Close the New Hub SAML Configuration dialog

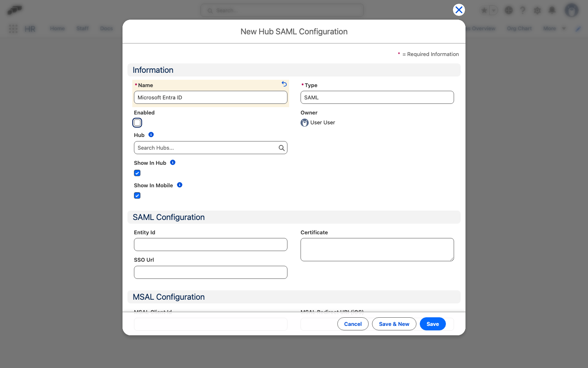459,10
